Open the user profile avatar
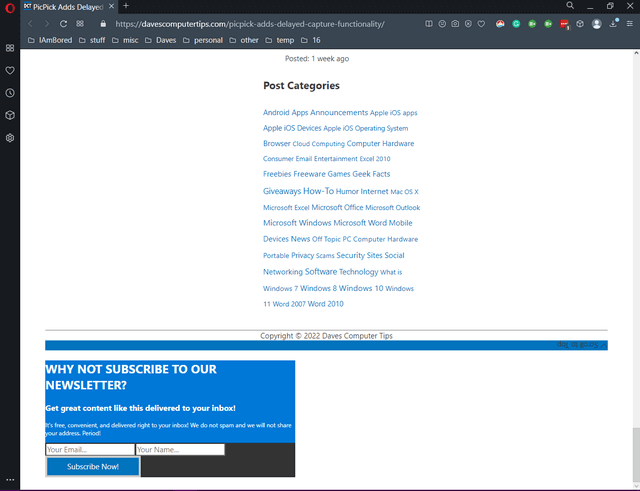 (x=597, y=24)
